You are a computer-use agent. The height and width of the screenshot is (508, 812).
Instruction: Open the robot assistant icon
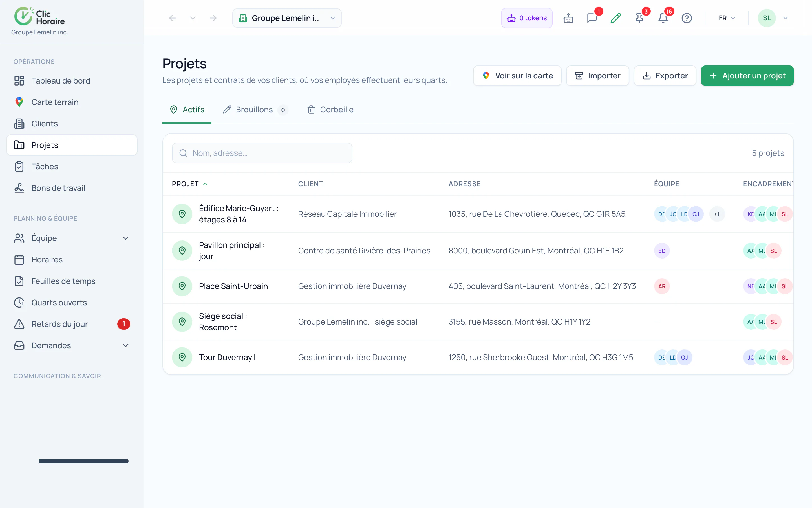[568, 18]
